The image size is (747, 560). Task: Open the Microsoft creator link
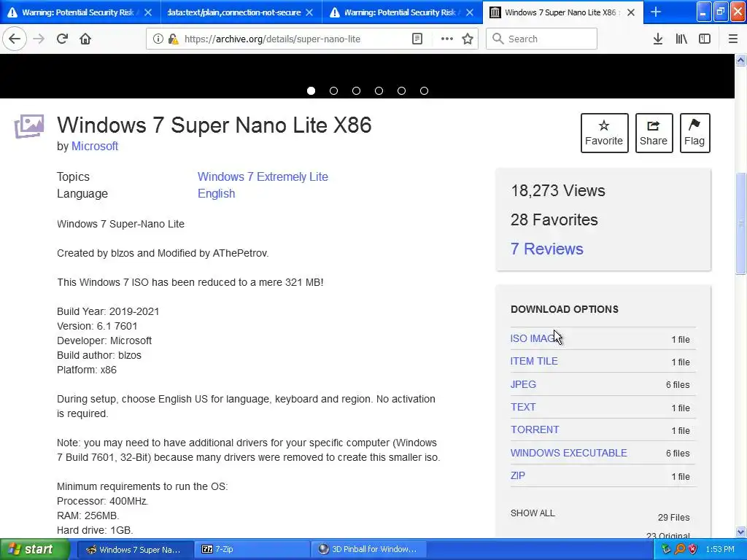click(95, 146)
